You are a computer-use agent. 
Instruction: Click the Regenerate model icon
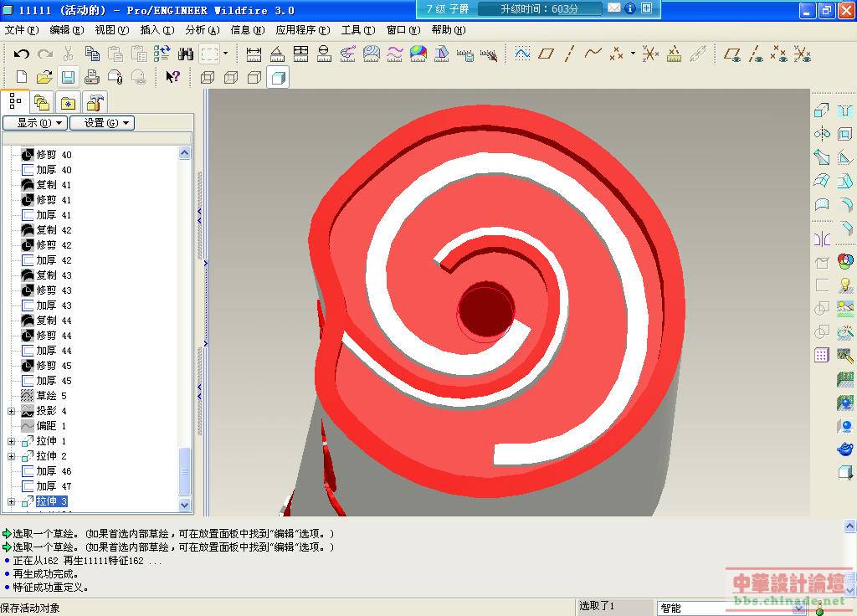click(x=162, y=54)
